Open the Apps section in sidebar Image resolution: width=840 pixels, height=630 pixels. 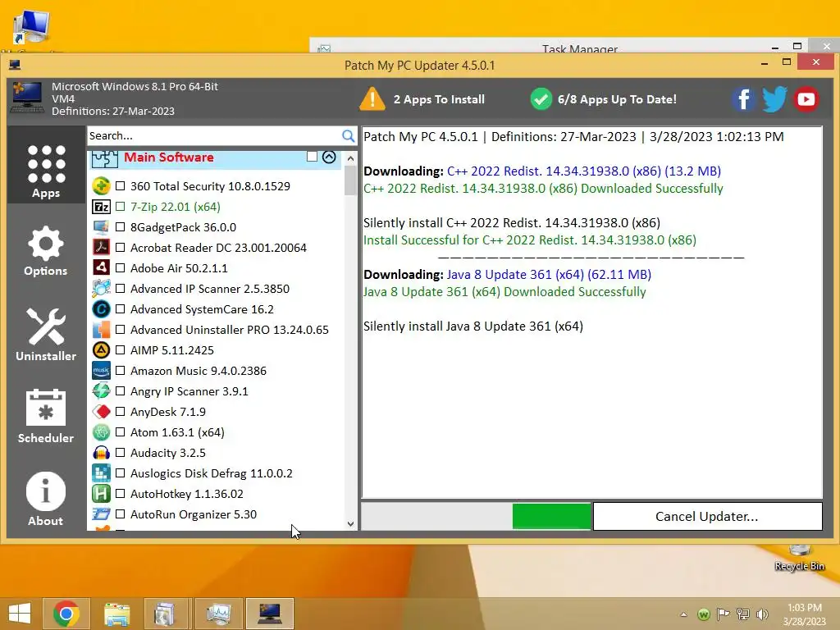click(x=46, y=164)
